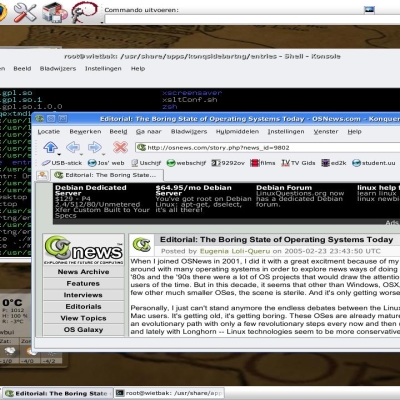Click the OSNews icon beside article headline

pos(142,245)
